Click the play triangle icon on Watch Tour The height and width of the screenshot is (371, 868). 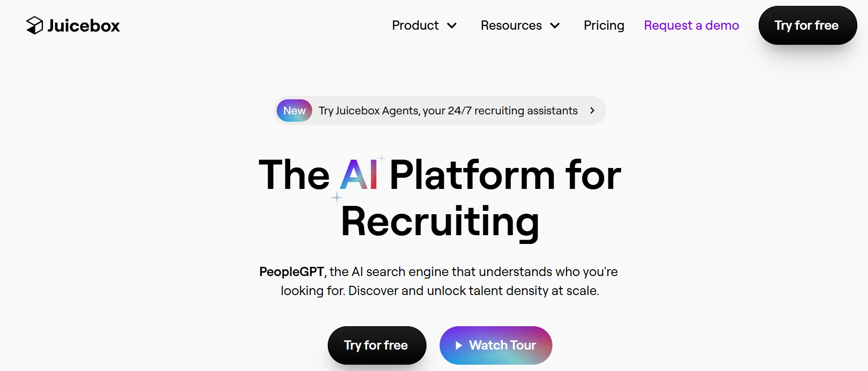(x=459, y=345)
